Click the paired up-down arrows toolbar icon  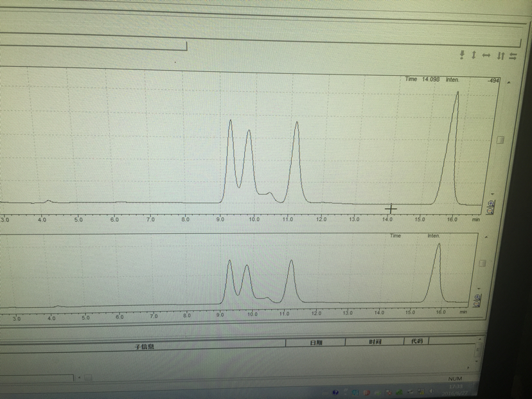501,56
